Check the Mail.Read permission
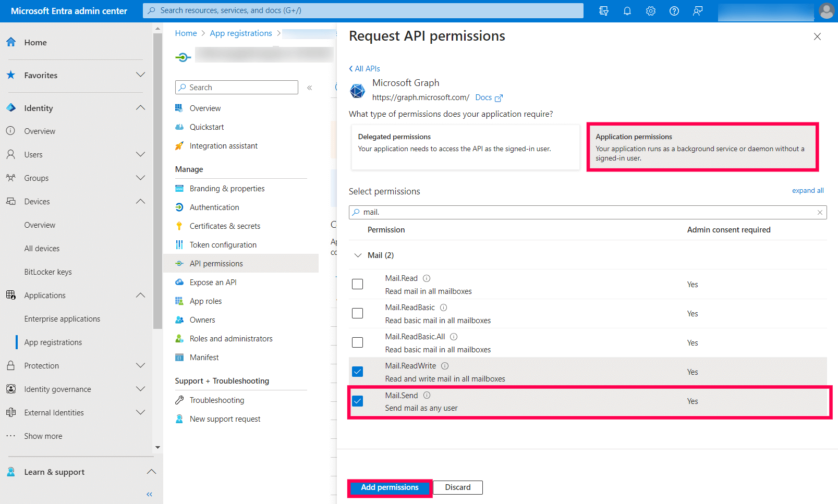This screenshot has height=504, width=838. (357, 284)
